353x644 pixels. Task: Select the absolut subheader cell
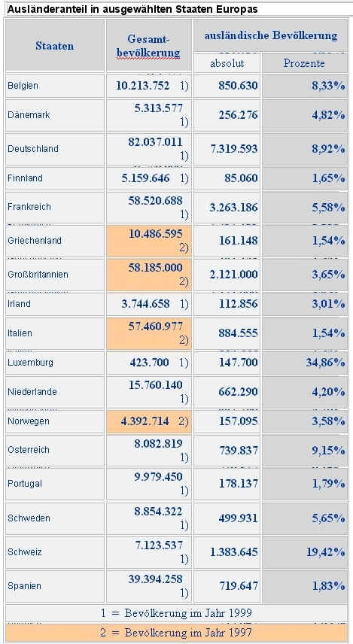click(x=227, y=63)
